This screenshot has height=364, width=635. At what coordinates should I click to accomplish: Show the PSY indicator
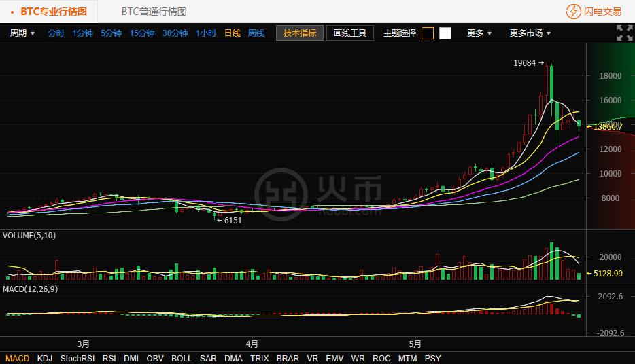(x=432, y=358)
